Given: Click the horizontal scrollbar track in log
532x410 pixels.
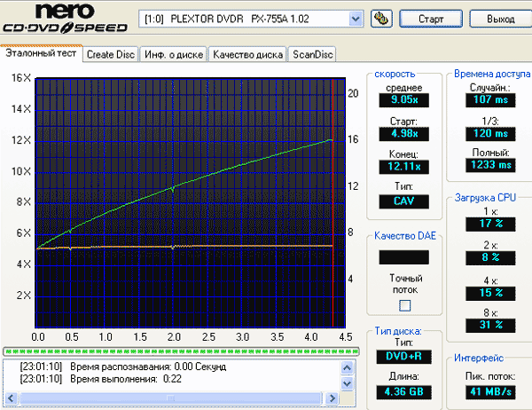Looking at the screenshot, I should point(170,398).
